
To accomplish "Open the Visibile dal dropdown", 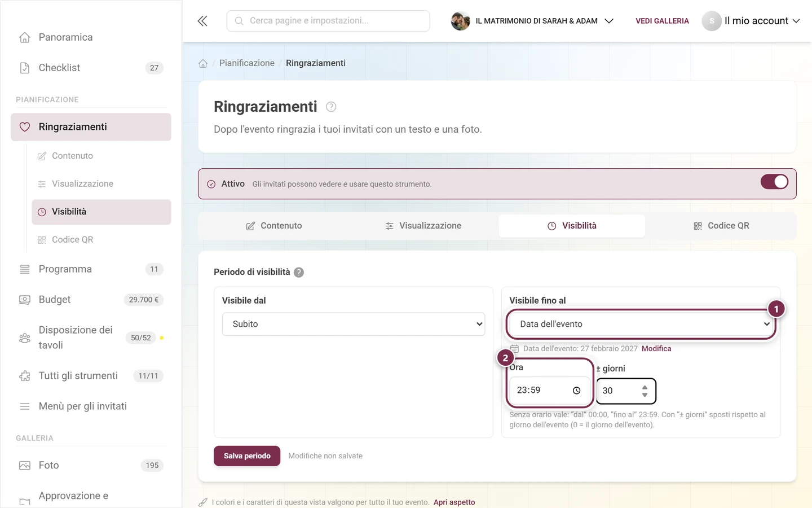I will [354, 324].
